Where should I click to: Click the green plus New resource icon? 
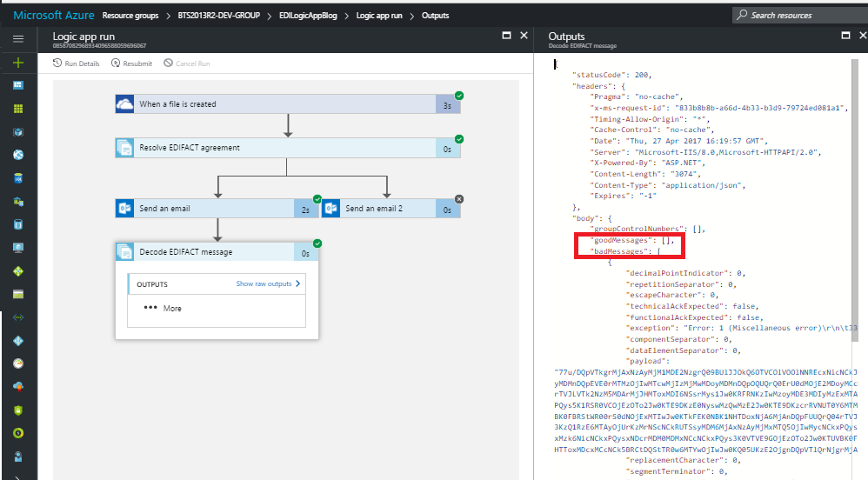pyautogui.click(x=18, y=63)
